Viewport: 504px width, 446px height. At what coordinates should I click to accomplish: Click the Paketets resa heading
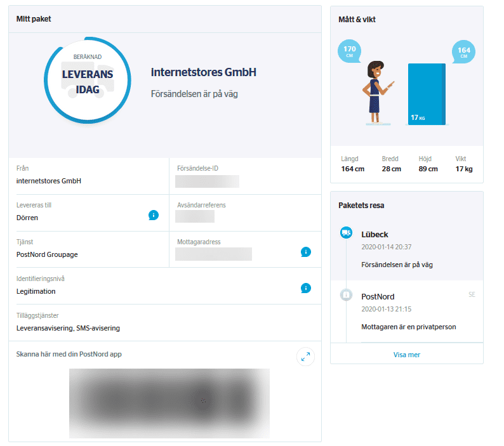pos(361,206)
